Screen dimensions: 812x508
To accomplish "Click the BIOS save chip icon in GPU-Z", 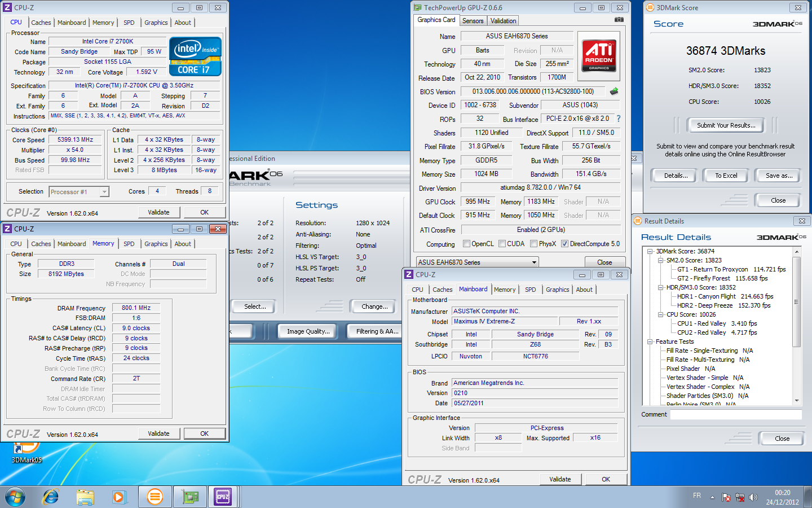I will coord(614,91).
